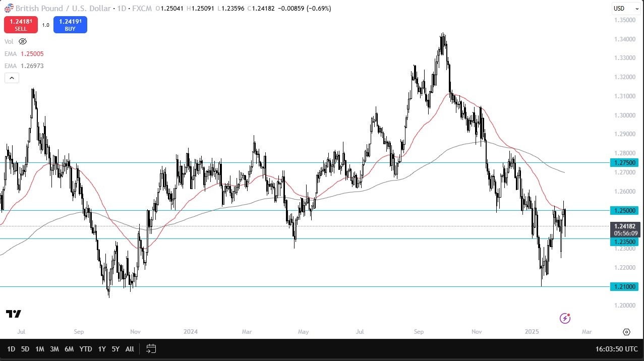This screenshot has height=361, width=644.
Task: Select the 1D range button
Action: [x=11, y=348]
